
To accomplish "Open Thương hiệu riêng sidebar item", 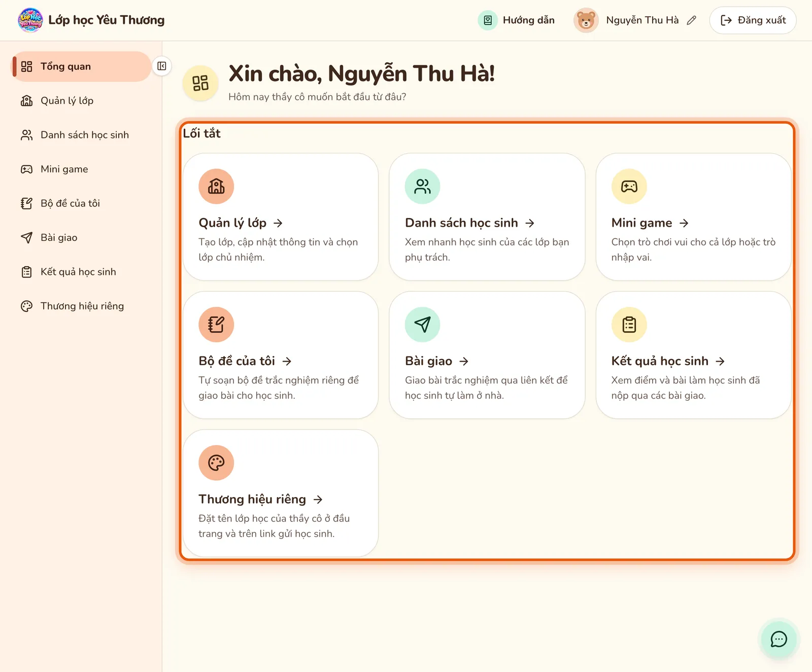I will [x=81, y=306].
